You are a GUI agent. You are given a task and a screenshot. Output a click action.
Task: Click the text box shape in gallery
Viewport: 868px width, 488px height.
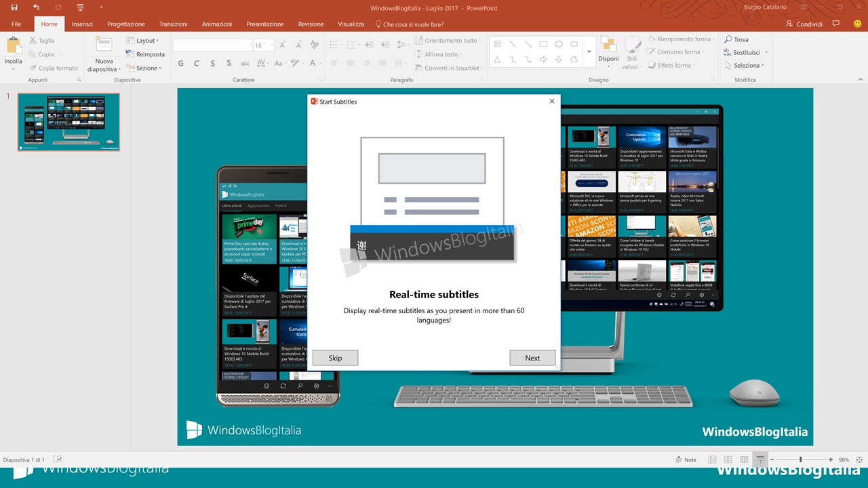(x=497, y=44)
